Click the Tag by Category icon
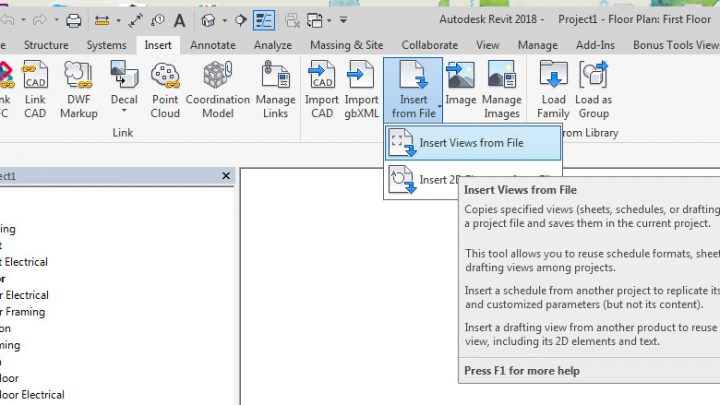The height and width of the screenshot is (405, 720). (x=158, y=21)
